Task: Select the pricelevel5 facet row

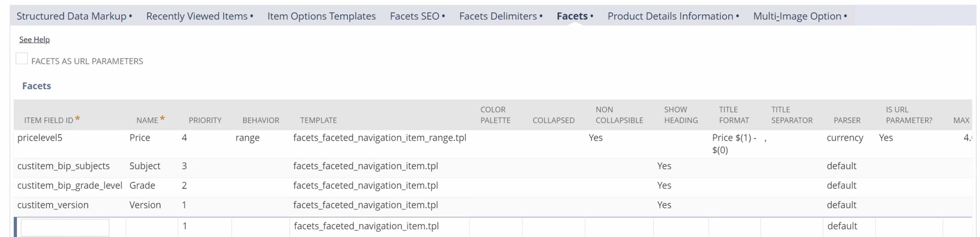Action: (493, 144)
